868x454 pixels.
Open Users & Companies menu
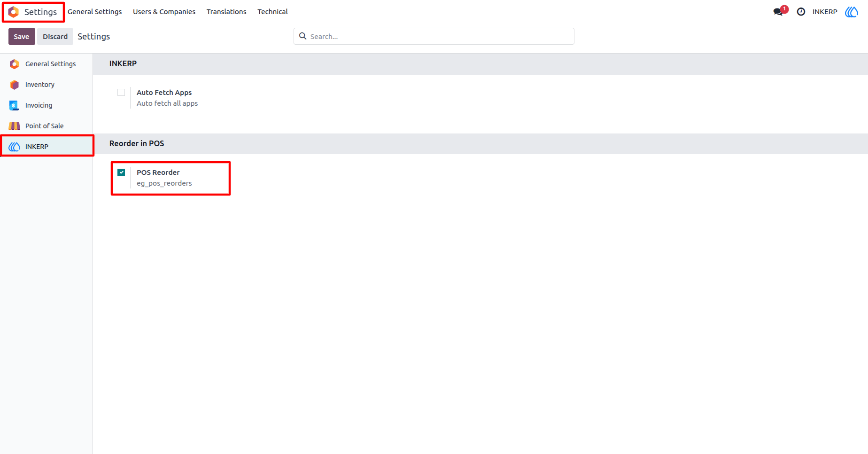coord(164,12)
